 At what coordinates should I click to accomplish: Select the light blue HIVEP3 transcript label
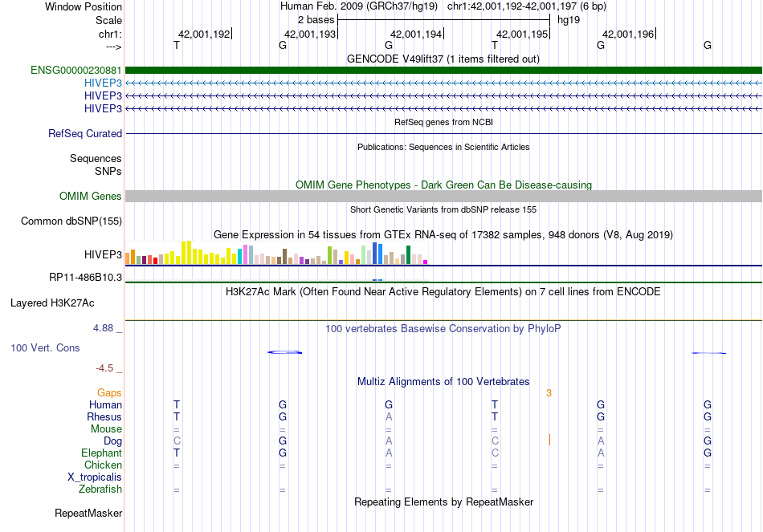pos(103,83)
